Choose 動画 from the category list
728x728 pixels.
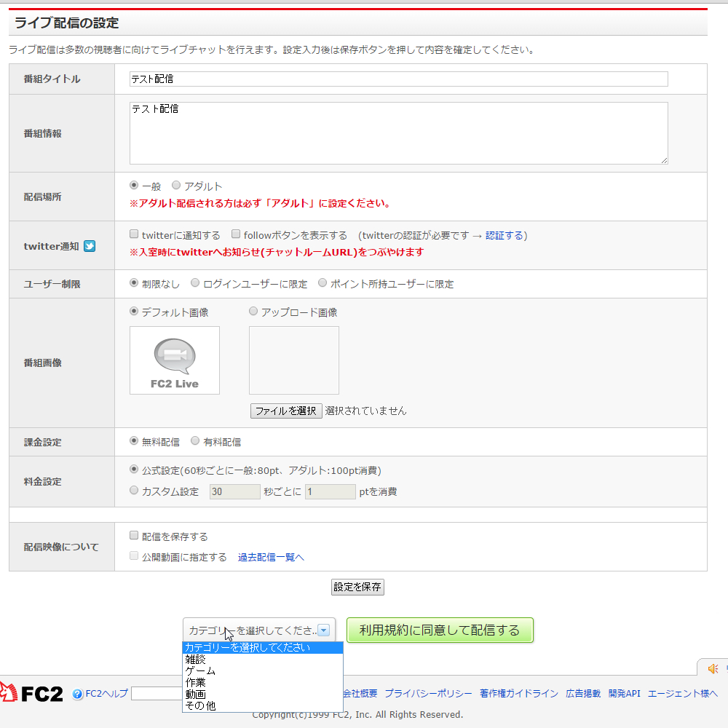263,694
